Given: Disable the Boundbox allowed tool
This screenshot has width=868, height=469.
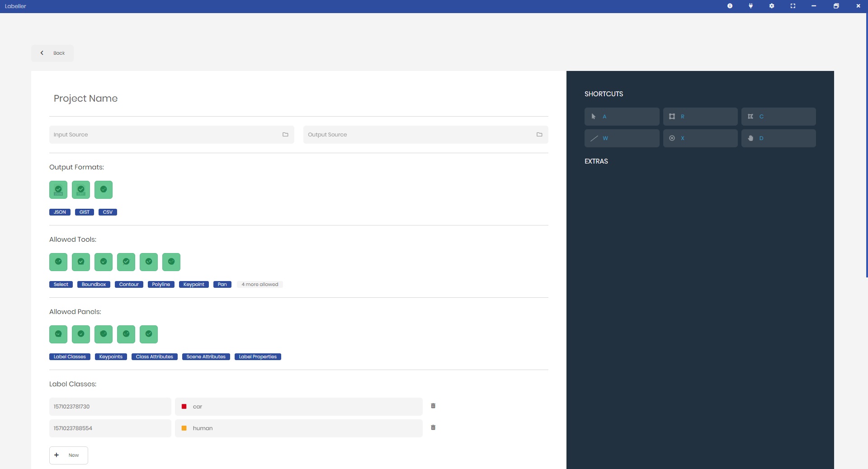Looking at the screenshot, I should tap(81, 262).
